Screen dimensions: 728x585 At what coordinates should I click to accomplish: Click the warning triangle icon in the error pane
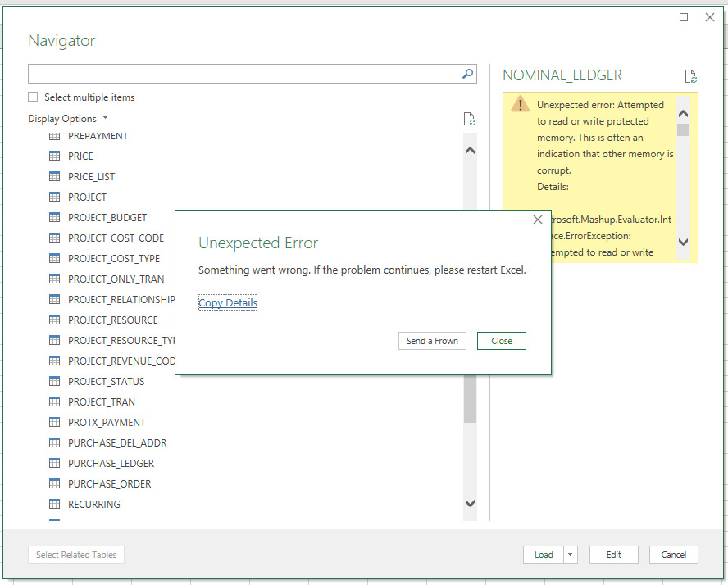point(520,104)
